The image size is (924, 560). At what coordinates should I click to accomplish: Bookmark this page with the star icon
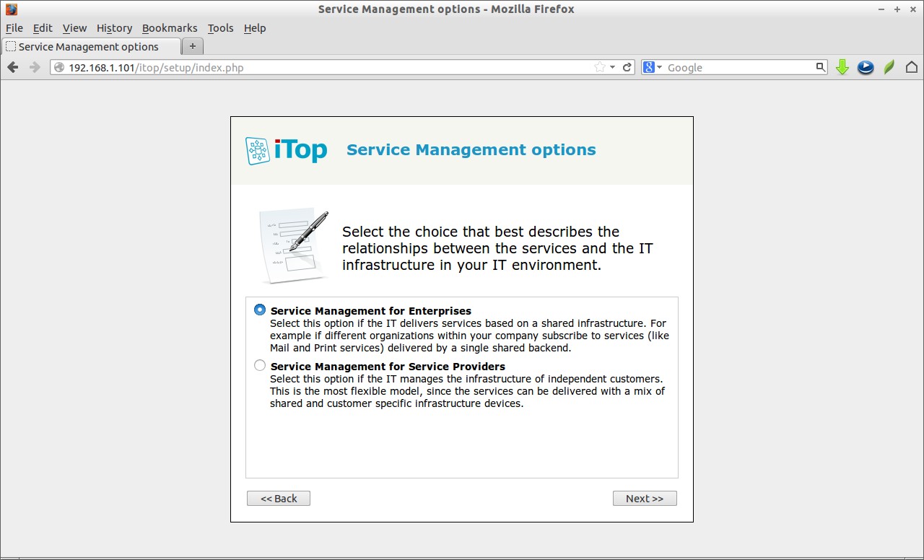click(x=599, y=67)
